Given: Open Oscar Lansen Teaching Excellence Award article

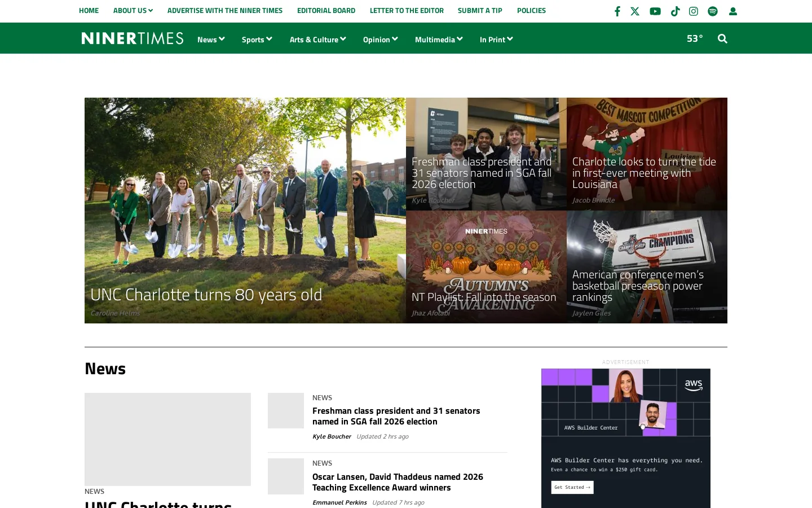Looking at the screenshot, I should tap(398, 482).
